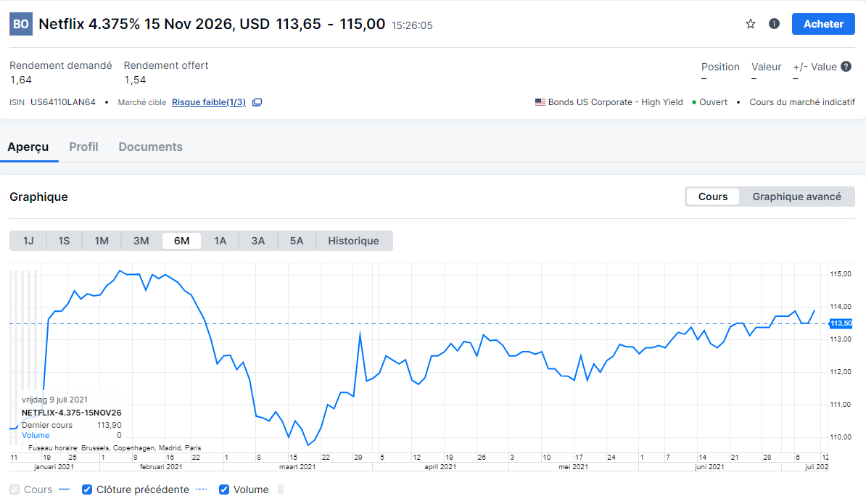Image resolution: width=866 pixels, height=504 pixels.
Task: Select the 3A time range
Action: (x=258, y=241)
